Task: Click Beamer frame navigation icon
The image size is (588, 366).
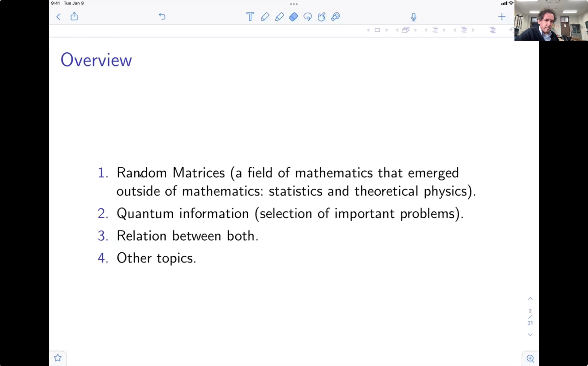Action: click(405, 30)
